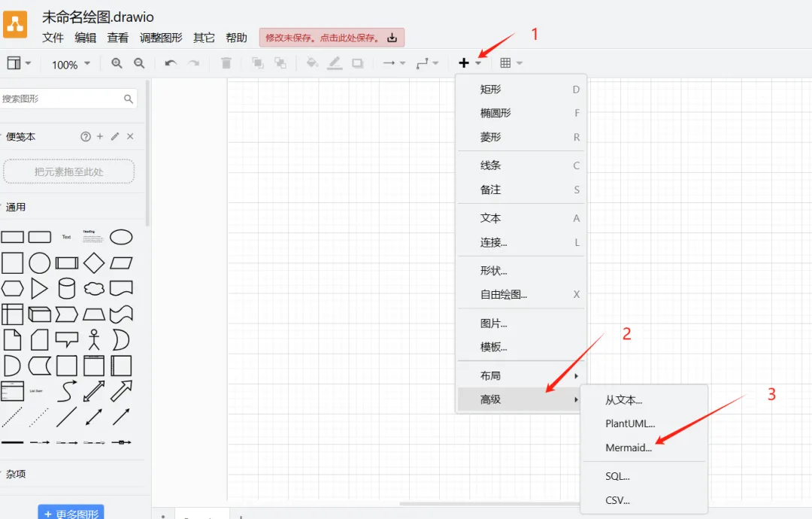Select the callout speech bubble shape
The height and width of the screenshot is (519, 812).
[67, 340]
